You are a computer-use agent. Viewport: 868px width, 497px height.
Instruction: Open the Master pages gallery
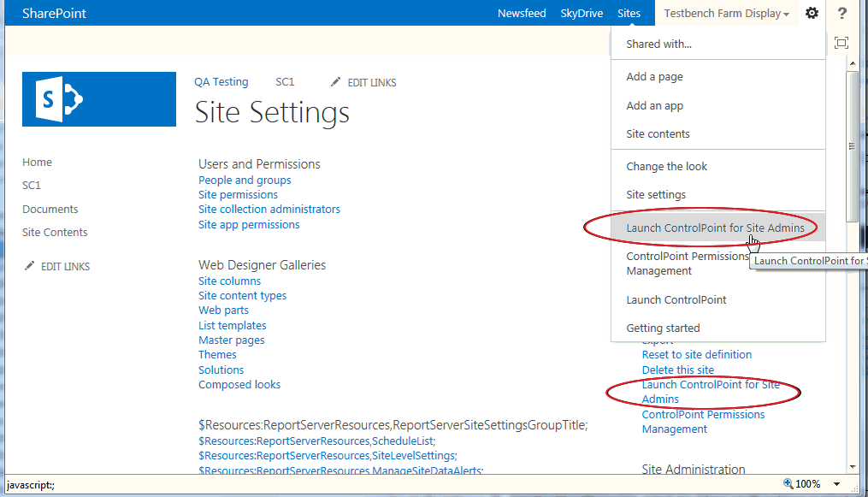231,340
